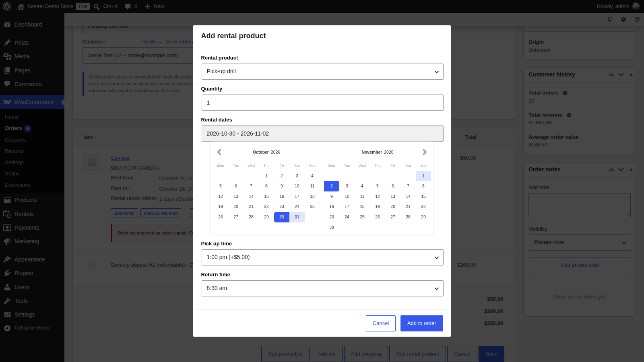Click Add note textarea

click(x=580, y=205)
